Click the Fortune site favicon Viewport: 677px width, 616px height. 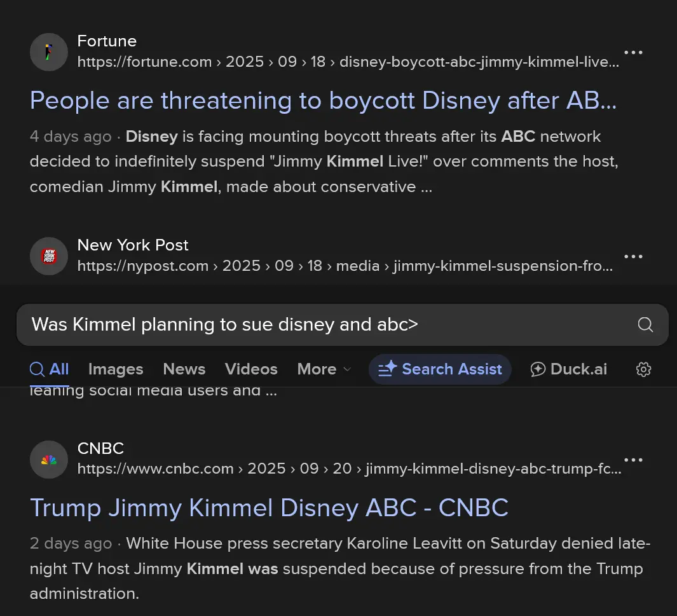point(49,52)
